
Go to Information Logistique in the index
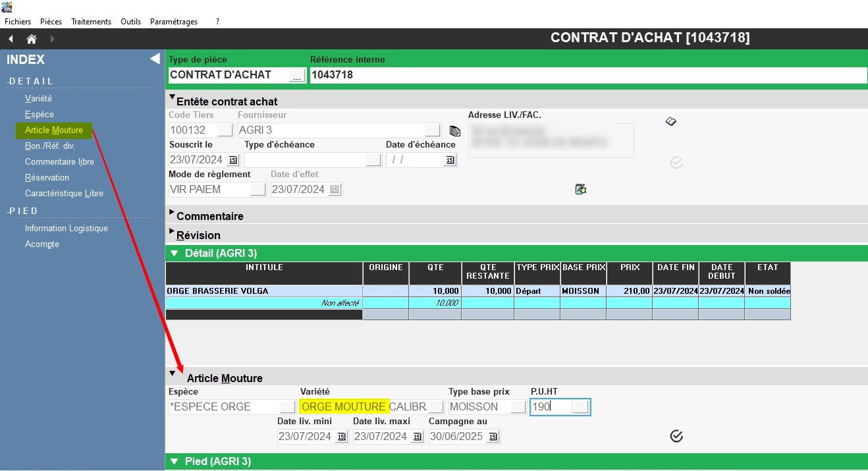pos(66,228)
